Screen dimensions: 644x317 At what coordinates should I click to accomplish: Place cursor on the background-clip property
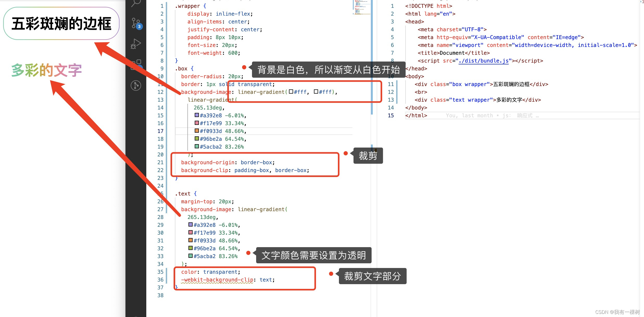tap(204, 170)
